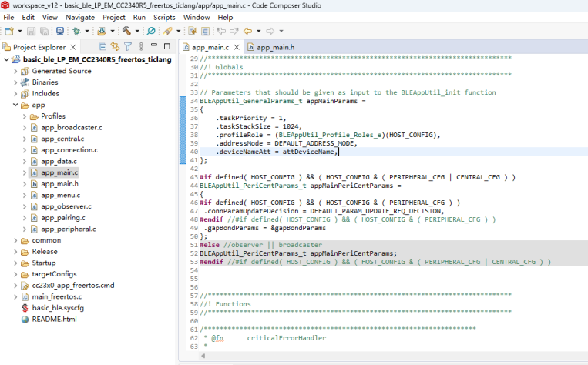Click the Collapse All icon in Project Explorer

(104, 47)
